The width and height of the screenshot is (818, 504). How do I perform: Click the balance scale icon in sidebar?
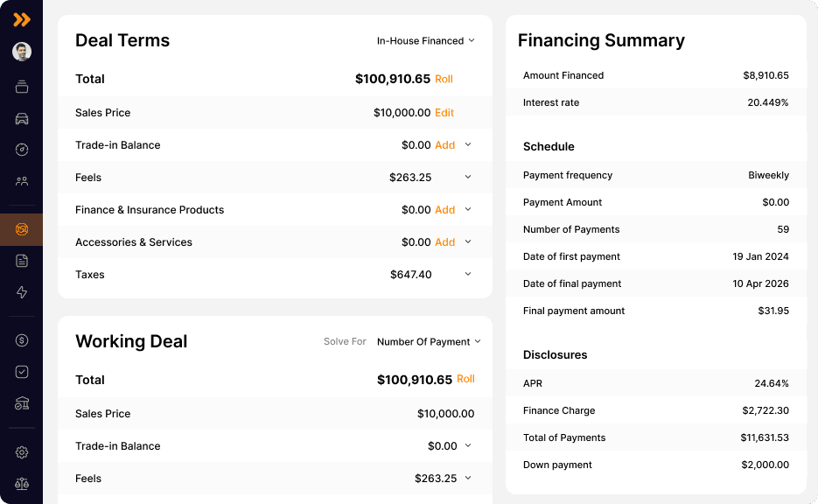pos(22,484)
